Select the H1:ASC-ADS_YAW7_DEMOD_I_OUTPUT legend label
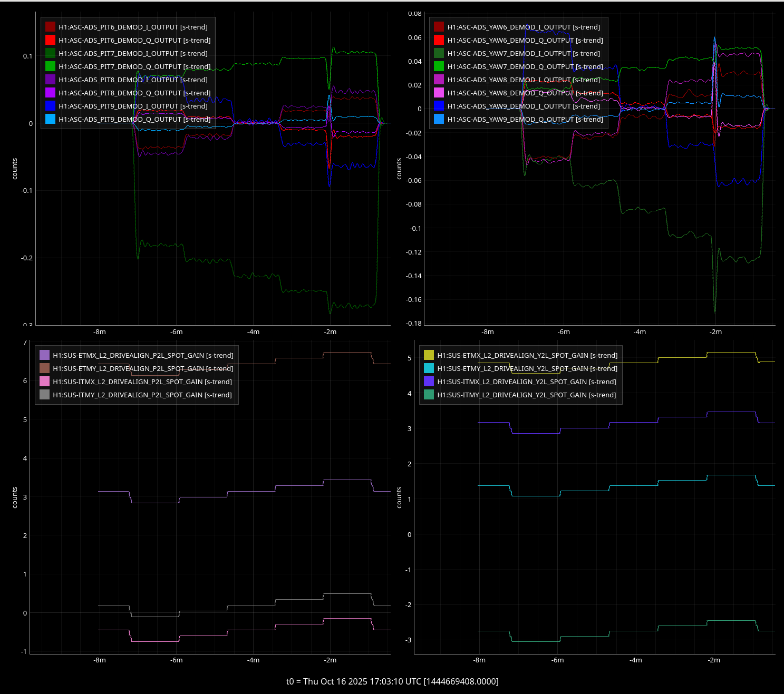This screenshot has height=694, width=784. 524,53
